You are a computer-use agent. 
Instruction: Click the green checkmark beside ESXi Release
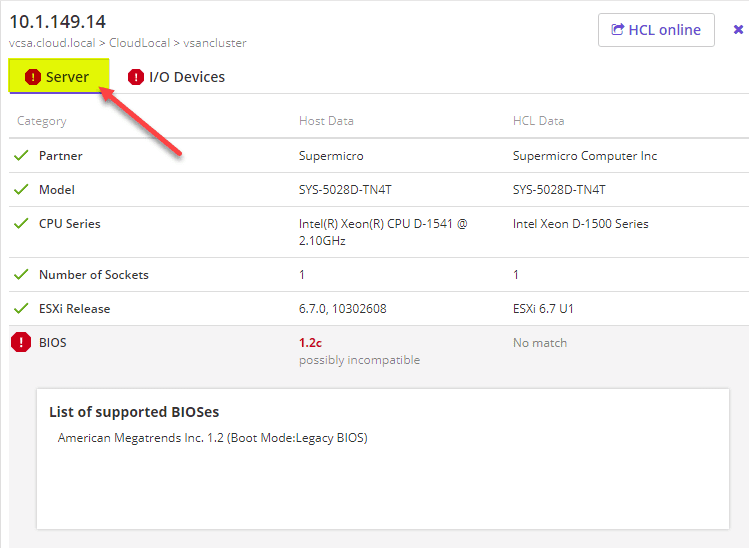click(21, 309)
